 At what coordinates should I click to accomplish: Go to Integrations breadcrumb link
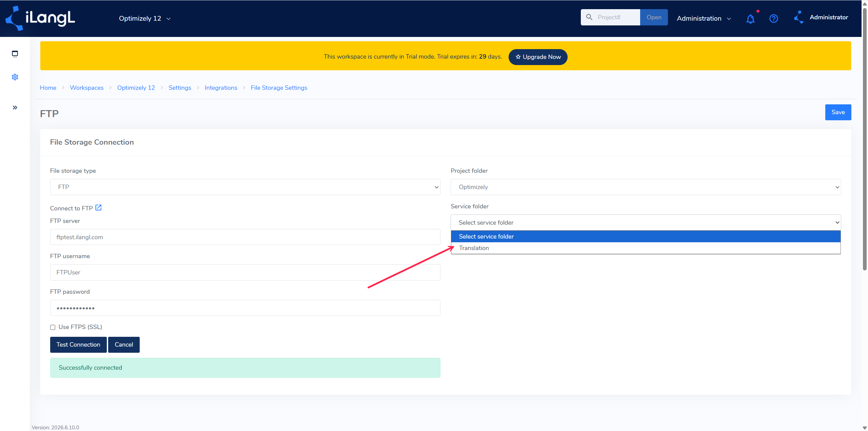pos(221,88)
